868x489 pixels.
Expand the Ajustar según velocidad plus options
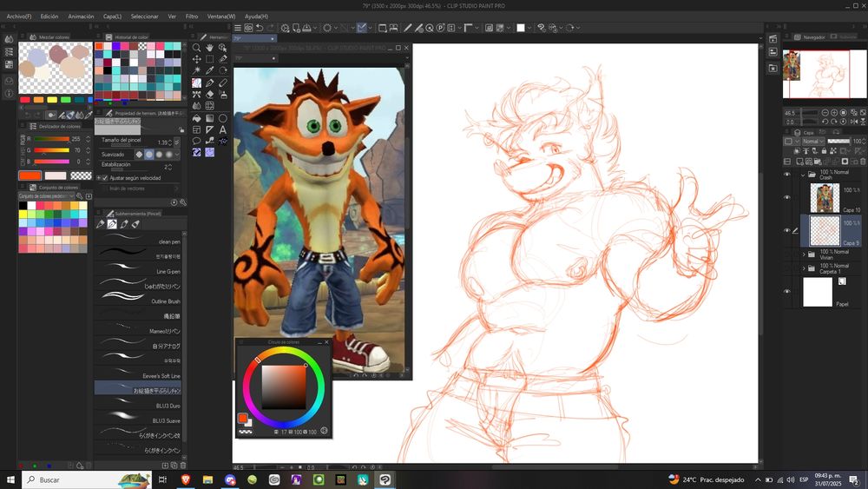(99, 178)
